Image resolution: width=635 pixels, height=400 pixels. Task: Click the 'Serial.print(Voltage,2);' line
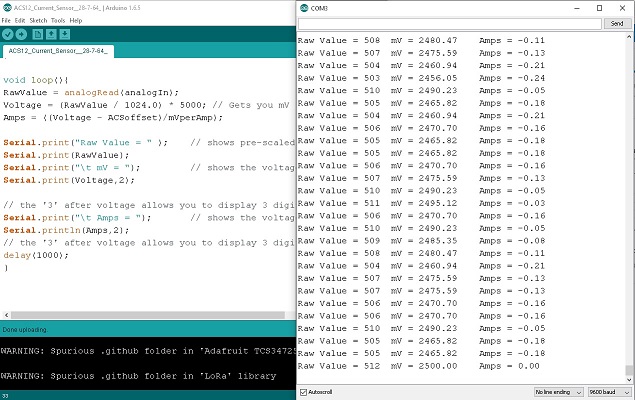tap(69, 181)
